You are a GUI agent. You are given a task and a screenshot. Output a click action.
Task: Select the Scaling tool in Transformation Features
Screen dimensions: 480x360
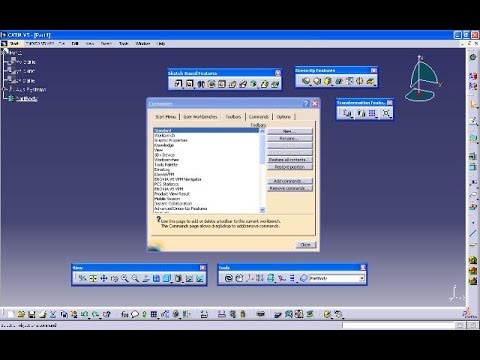tap(386, 113)
